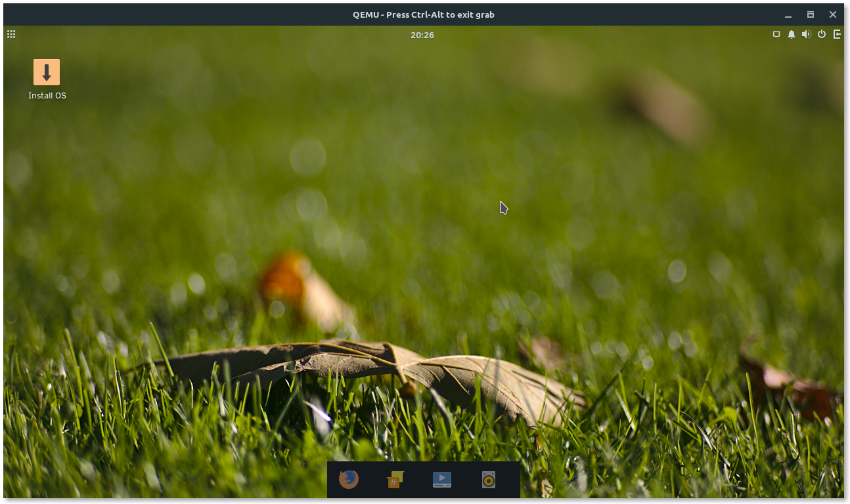
Task: Click the 20:26 clock in panel
Action: pos(422,35)
